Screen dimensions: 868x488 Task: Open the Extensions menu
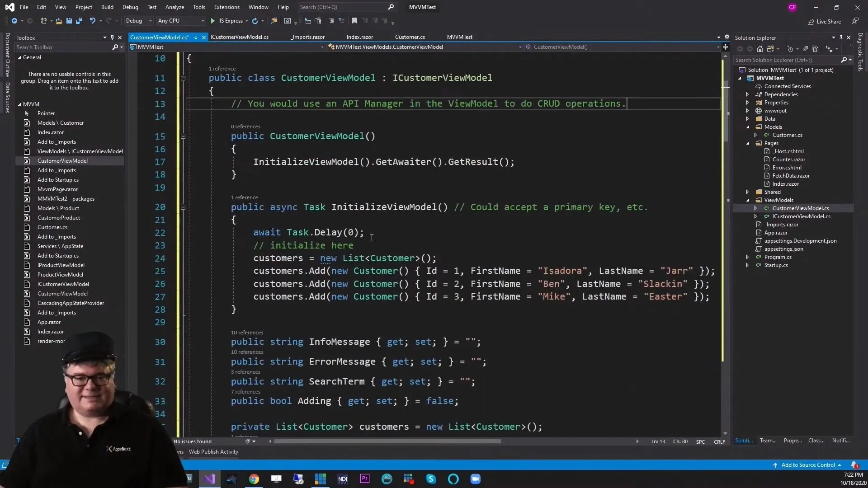(x=226, y=7)
